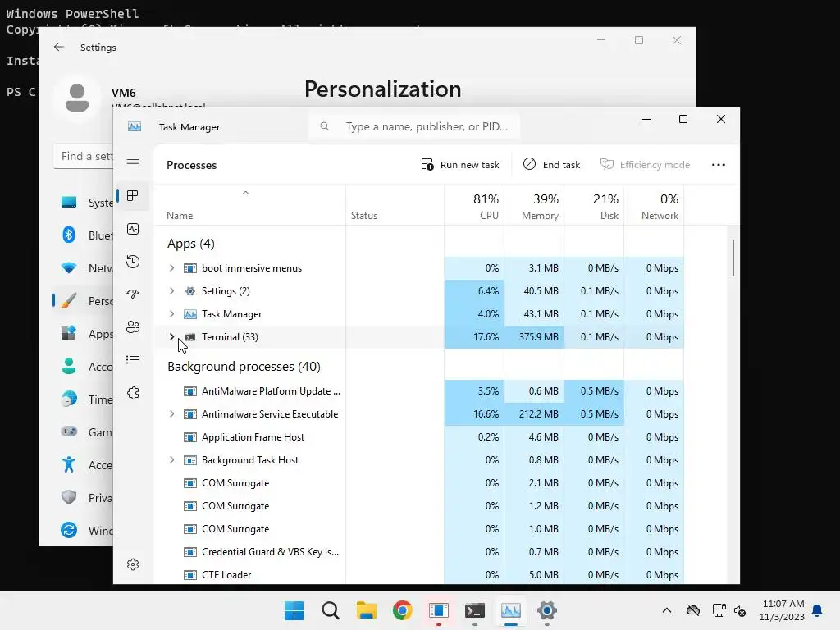Click Run new task button
Image resolution: width=840 pixels, height=630 pixels.
[x=460, y=164]
